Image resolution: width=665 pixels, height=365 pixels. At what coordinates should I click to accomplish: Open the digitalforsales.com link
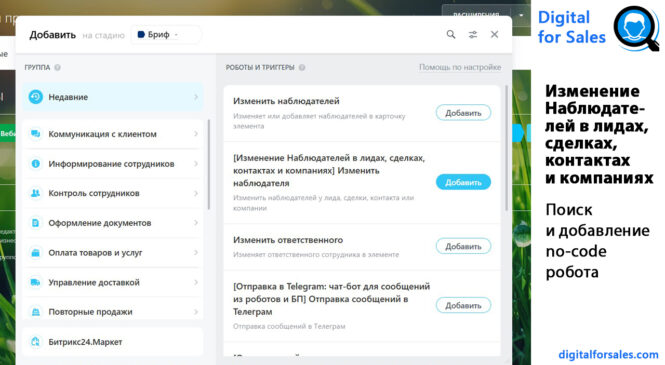[x=608, y=354]
